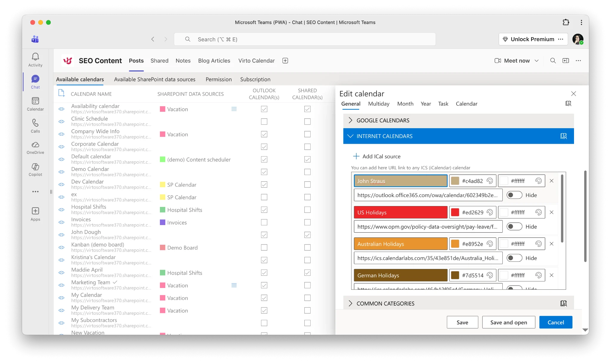This screenshot has width=611, height=364.
Task: Toggle eye icon for Invoices calendar
Action: point(61,222)
